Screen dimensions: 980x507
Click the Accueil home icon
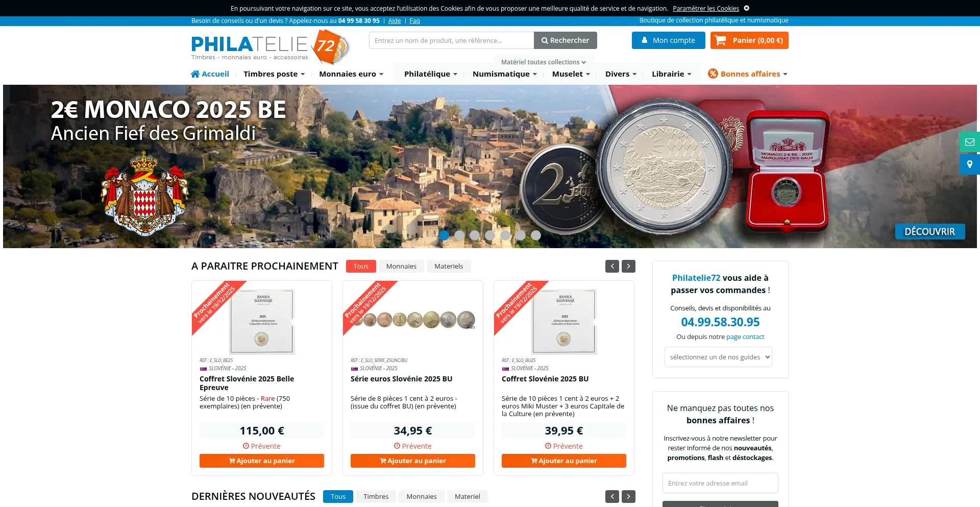point(195,74)
